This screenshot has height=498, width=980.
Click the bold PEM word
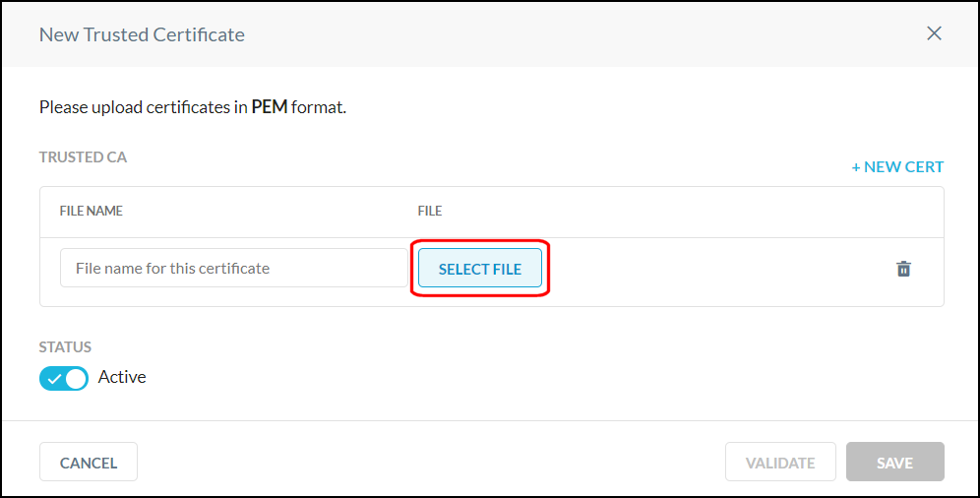(x=270, y=107)
